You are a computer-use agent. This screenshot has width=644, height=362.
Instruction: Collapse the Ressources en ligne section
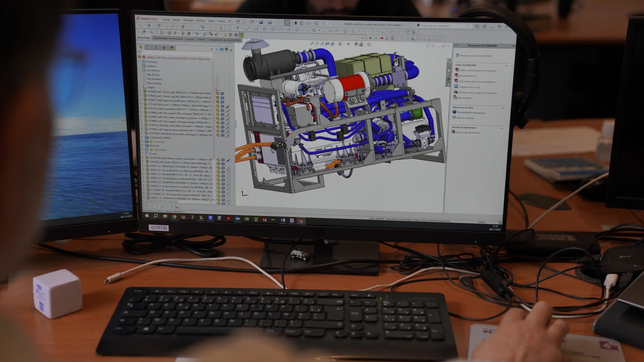coord(503,108)
